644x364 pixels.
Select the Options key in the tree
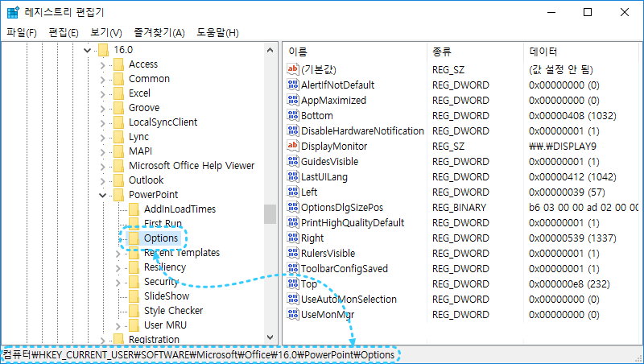161,238
